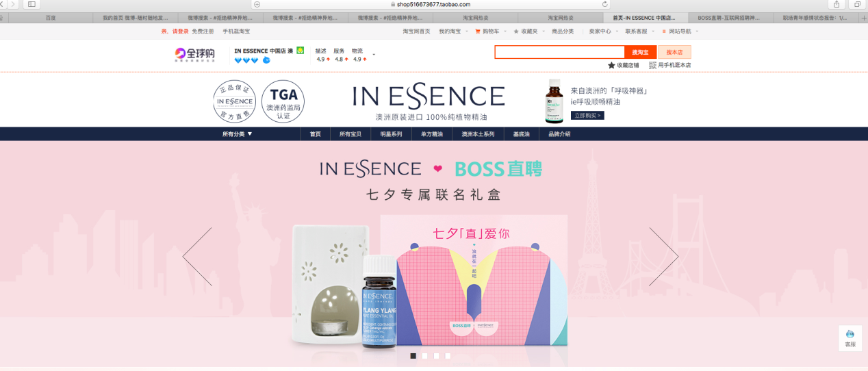Open the 明星系列 nav menu item
The width and height of the screenshot is (868, 371).
click(x=391, y=134)
